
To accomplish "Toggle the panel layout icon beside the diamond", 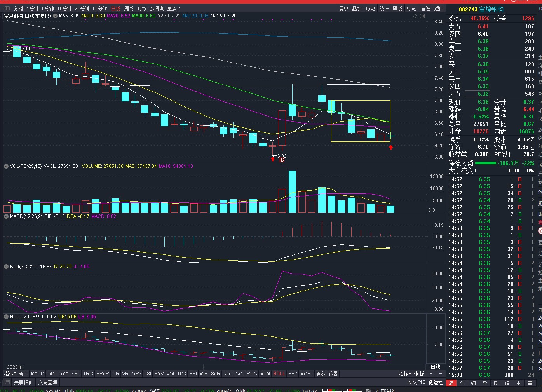I will tap(422, 16).
